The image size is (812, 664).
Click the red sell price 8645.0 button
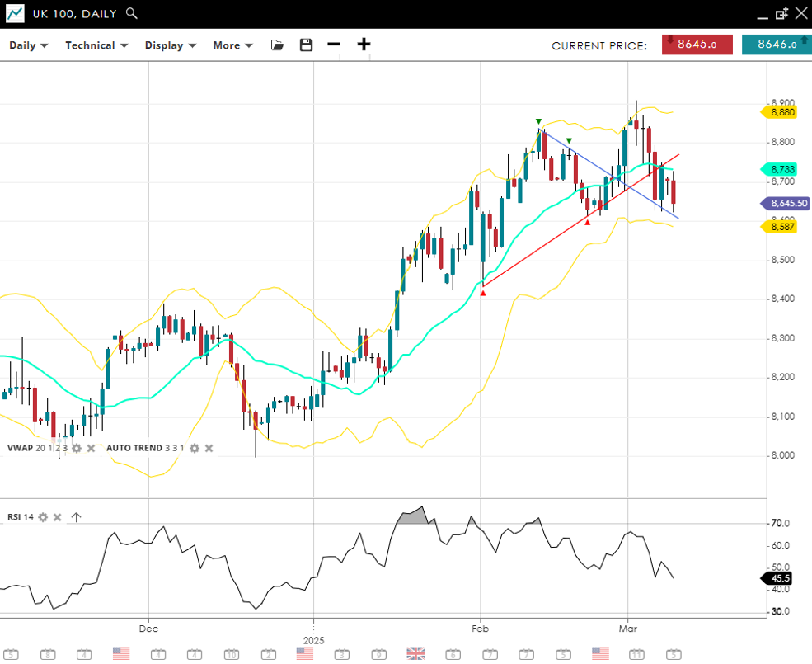click(x=697, y=45)
